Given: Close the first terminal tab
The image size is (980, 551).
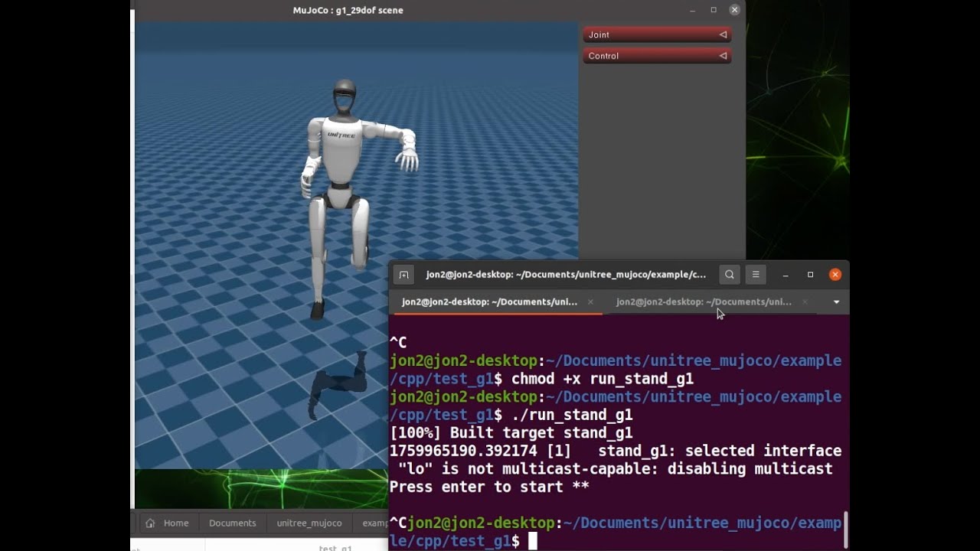Looking at the screenshot, I should (x=590, y=302).
